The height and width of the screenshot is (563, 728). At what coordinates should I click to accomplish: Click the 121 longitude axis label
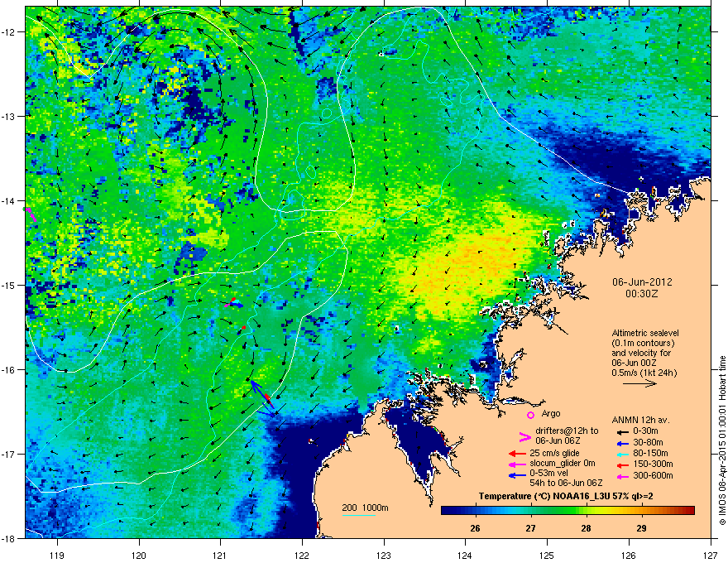(x=220, y=555)
